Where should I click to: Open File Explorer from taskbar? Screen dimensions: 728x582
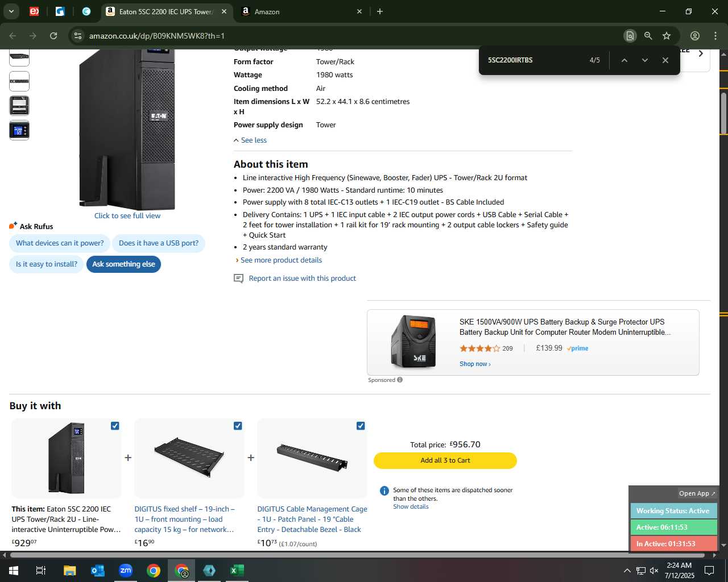click(x=69, y=571)
